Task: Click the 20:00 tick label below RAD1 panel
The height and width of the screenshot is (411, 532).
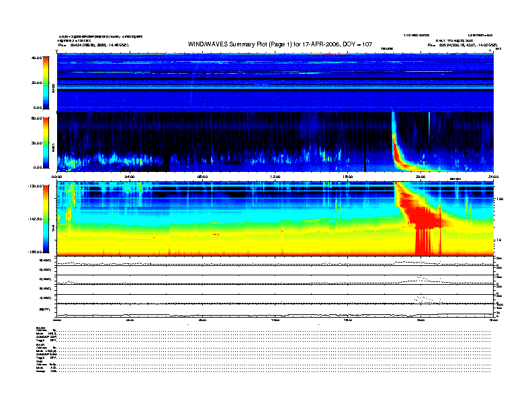Action: coord(420,177)
